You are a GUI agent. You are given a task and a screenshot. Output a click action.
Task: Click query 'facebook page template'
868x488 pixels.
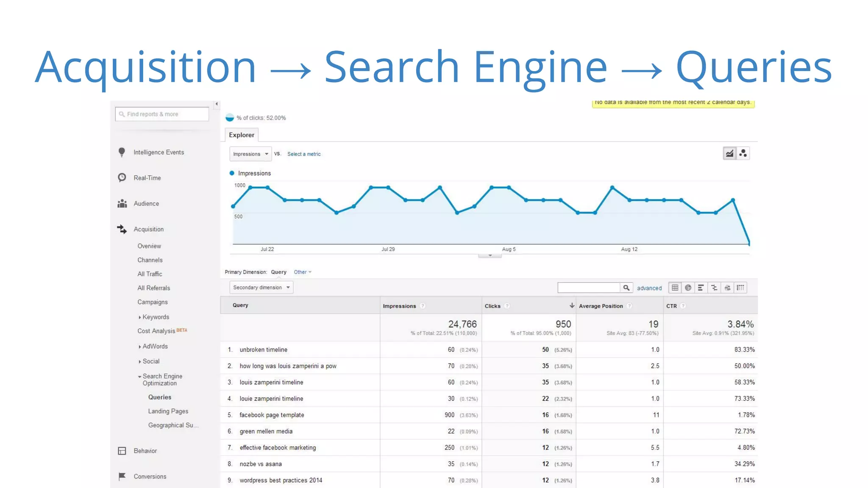tap(272, 415)
